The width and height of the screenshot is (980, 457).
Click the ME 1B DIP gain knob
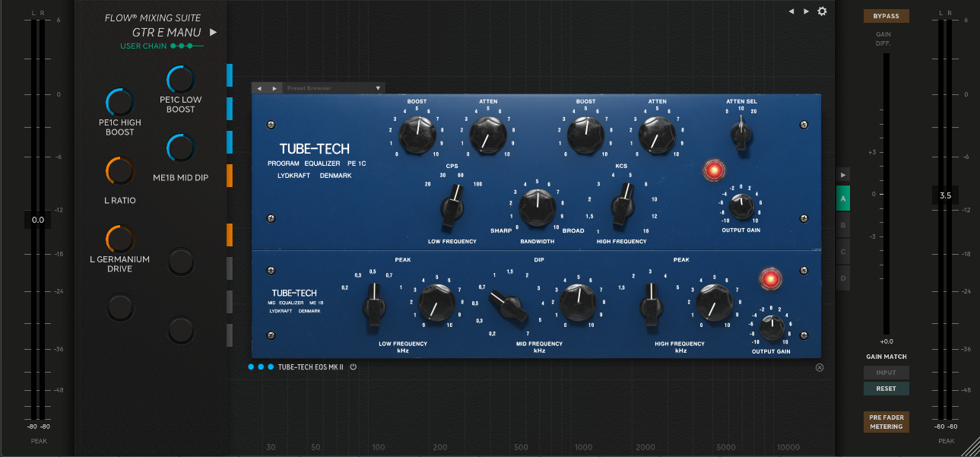point(578,302)
